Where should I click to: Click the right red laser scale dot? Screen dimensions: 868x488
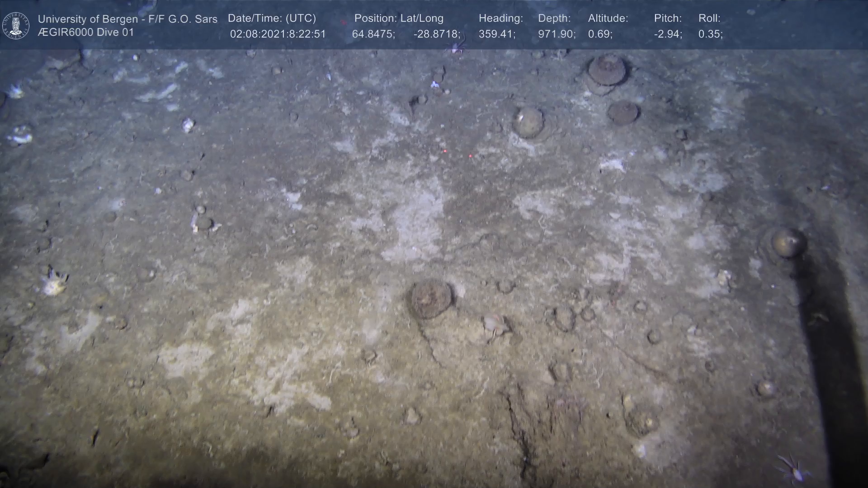coord(470,156)
